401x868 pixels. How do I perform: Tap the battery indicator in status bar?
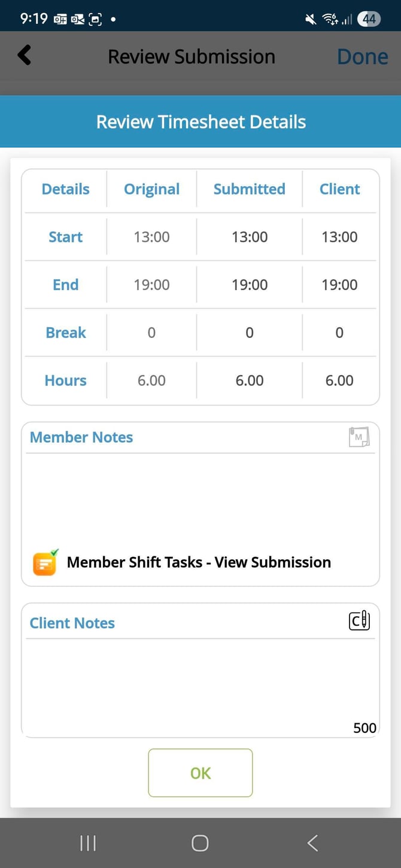(x=369, y=19)
